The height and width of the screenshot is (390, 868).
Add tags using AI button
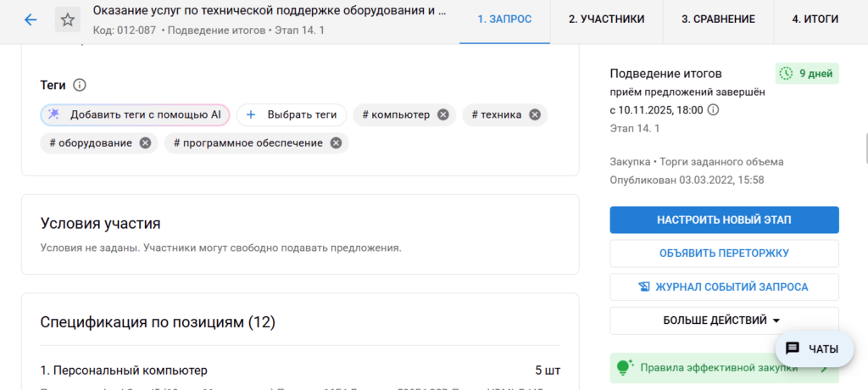(135, 114)
